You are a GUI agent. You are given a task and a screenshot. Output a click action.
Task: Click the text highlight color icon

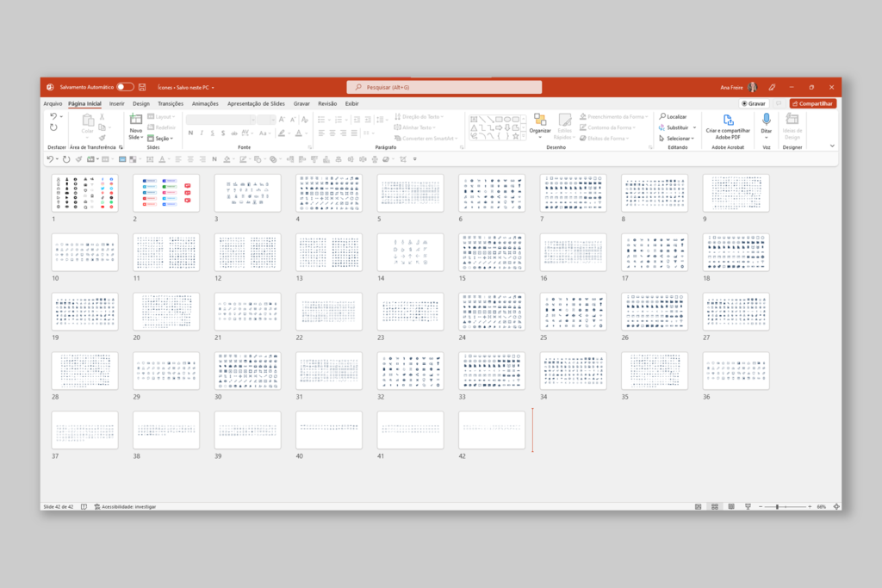click(x=282, y=133)
